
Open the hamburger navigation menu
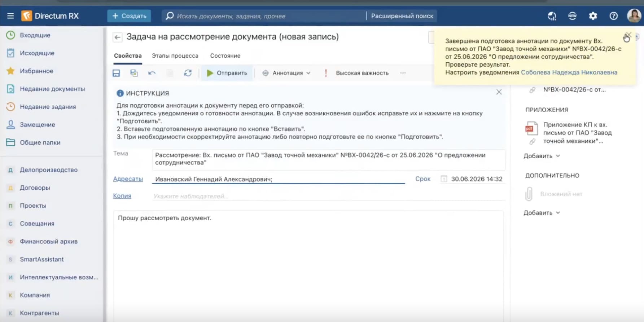[10, 16]
